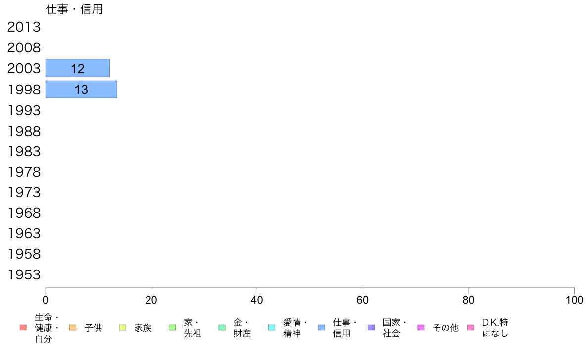
Task: Select the 1998 bar showing 13
Action: (x=81, y=90)
